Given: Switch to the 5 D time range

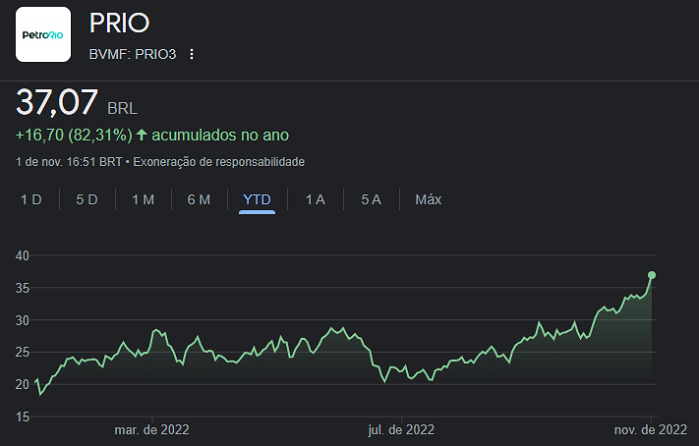Looking at the screenshot, I should (87, 200).
